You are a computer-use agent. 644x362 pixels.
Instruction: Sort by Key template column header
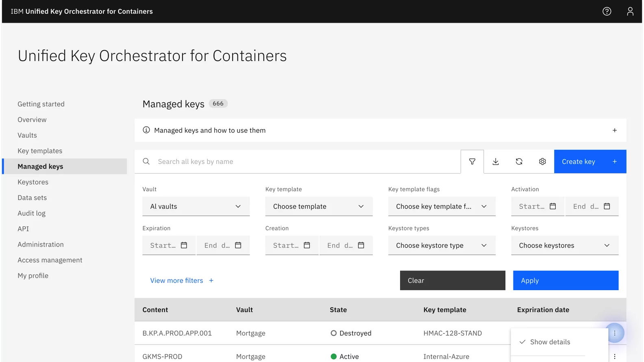445,310
